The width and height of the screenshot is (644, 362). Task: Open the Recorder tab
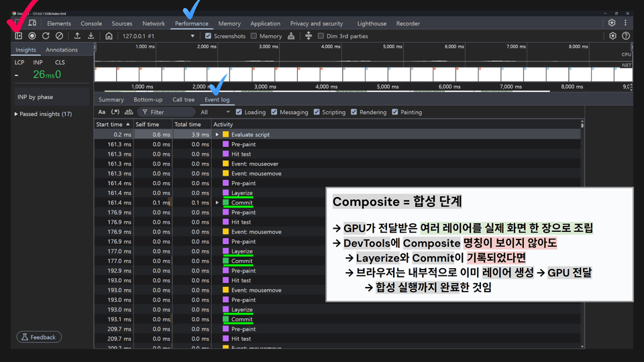[408, 23]
